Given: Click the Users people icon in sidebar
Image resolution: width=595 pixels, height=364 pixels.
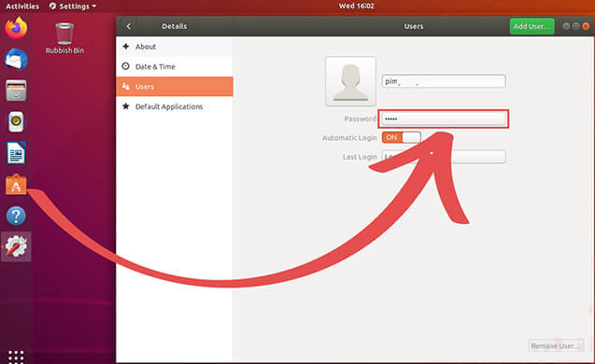Looking at the screenshot, I should click(125, 87).
